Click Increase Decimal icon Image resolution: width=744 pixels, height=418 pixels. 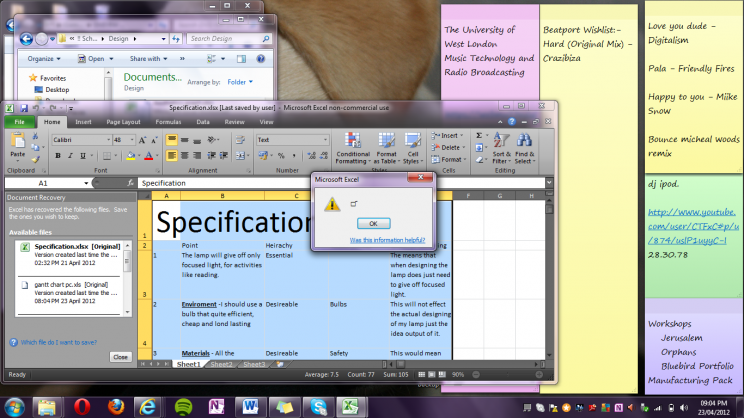(x=311, y=156)
